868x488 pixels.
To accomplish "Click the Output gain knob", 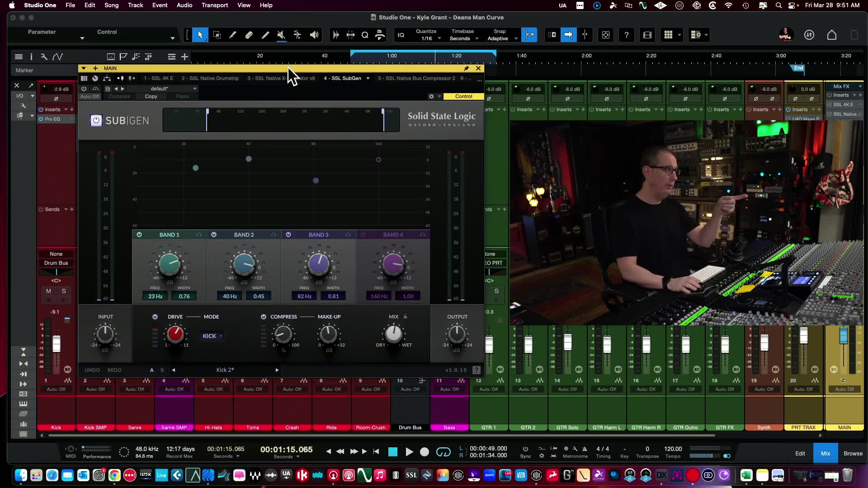I will pos(457,334).
